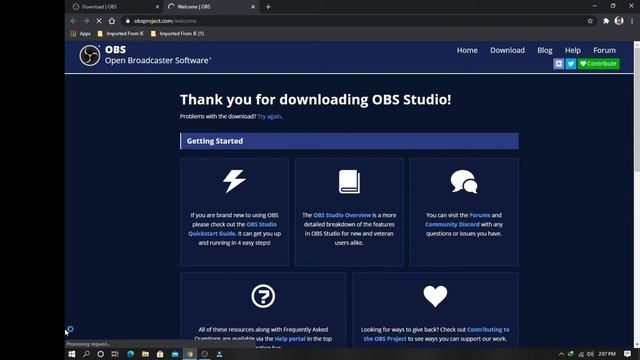Open the OBS Studio Overview link

342,215
